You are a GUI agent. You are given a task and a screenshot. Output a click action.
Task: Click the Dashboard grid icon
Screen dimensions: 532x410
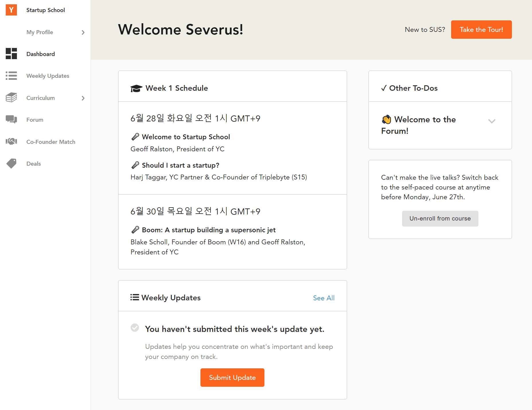pos(11,54)
